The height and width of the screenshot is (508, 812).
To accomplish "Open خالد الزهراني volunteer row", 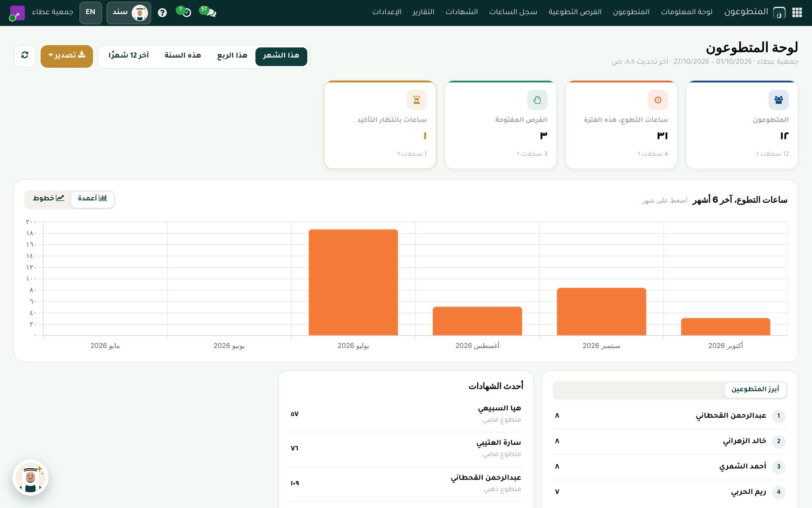I will tap(670, 441).
